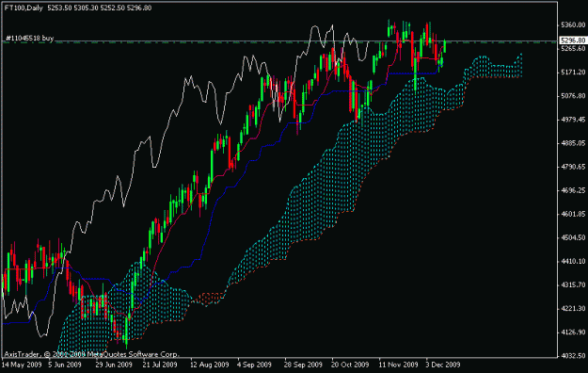Click the 4315.70 price axis label

(573, 285)
